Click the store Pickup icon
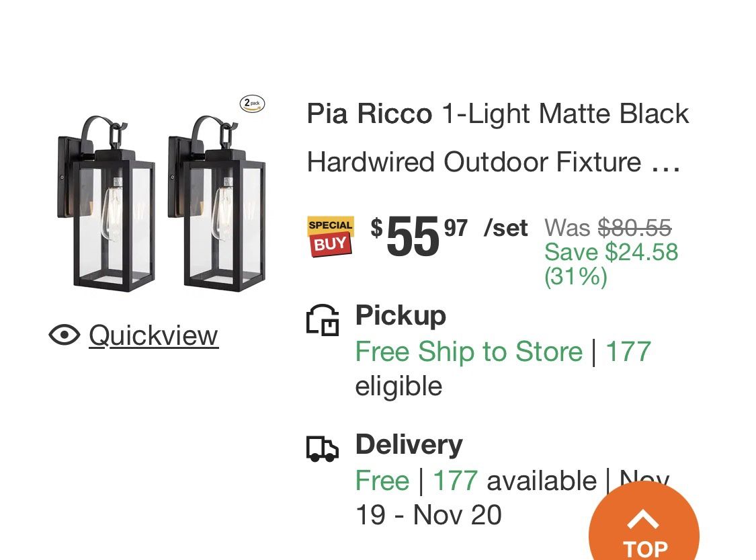This screenshot has height=560, width=756. point(323,319)
